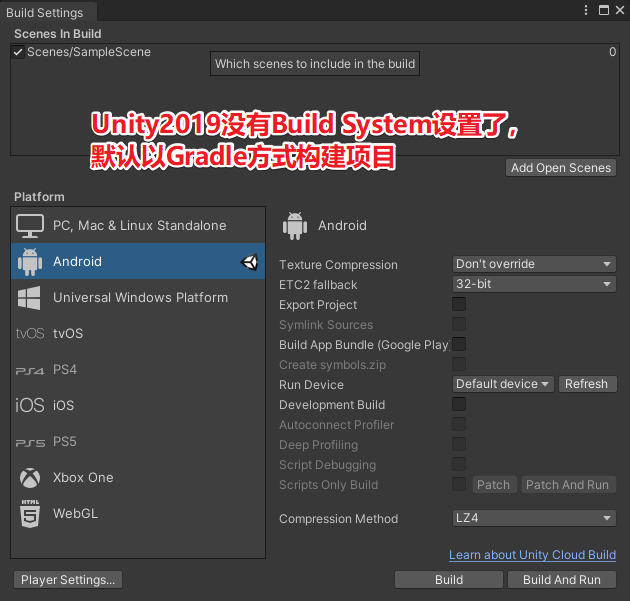Click the Texture Compression label
Viewport: 630px width, 601px height.
[338, 265]
